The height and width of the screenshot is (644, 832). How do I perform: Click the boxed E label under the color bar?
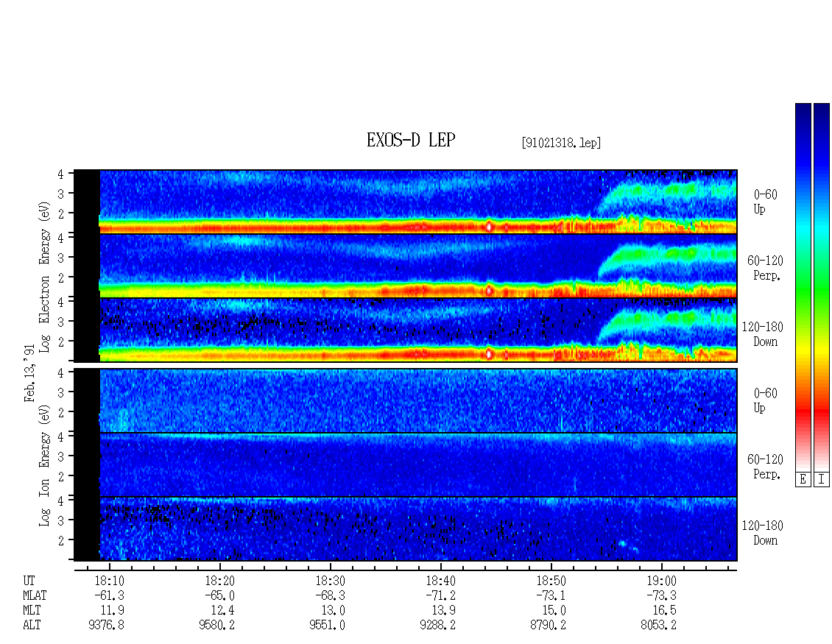[803, 480]
